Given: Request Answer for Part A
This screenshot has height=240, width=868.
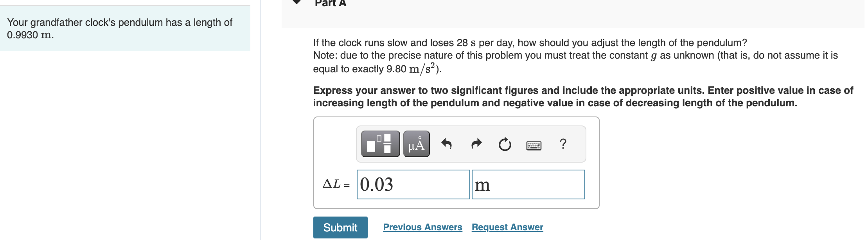Looking at the screenshot, I should tap(507, 227).
